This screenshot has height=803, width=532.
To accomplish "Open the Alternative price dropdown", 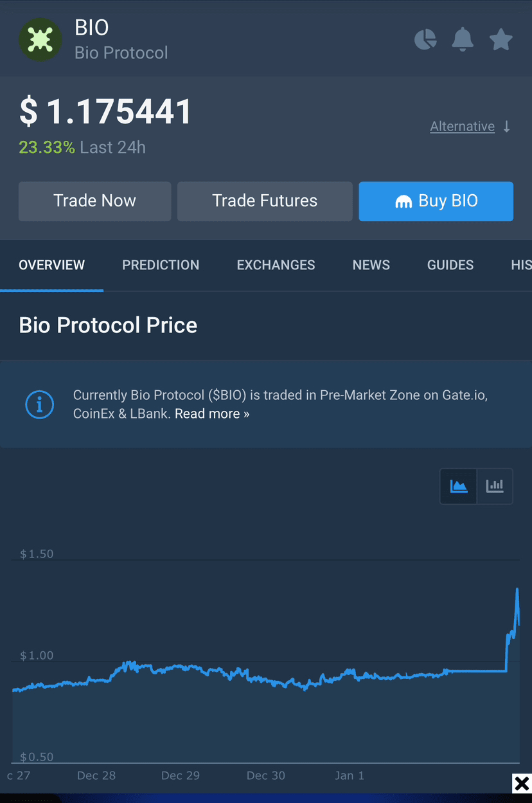I will click(x=462, y=127).
